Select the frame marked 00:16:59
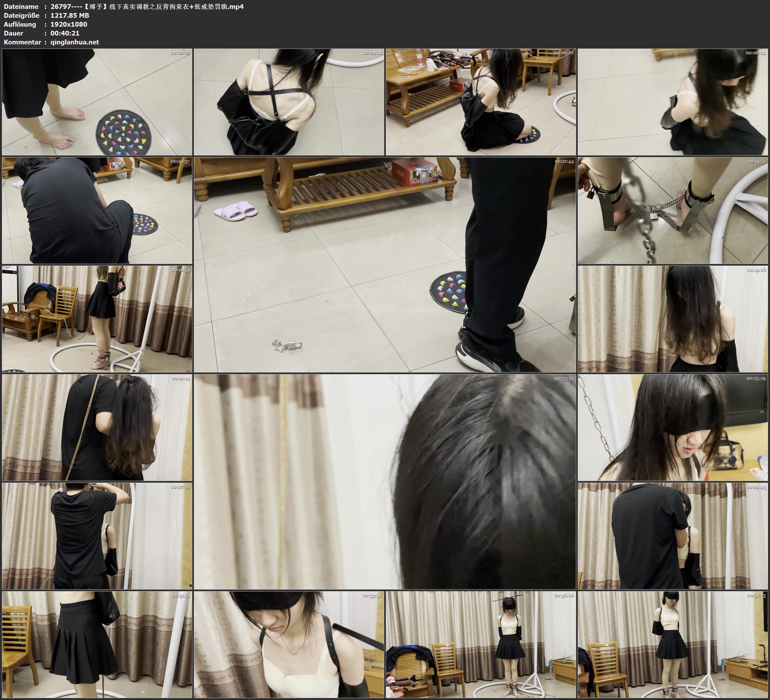This screenshot has width=770, height=700. point(97,319)
